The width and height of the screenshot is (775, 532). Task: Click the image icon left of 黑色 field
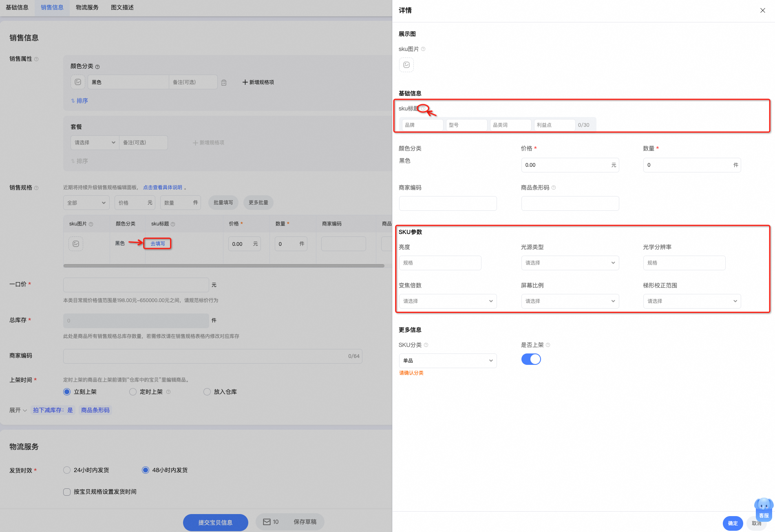78,82
